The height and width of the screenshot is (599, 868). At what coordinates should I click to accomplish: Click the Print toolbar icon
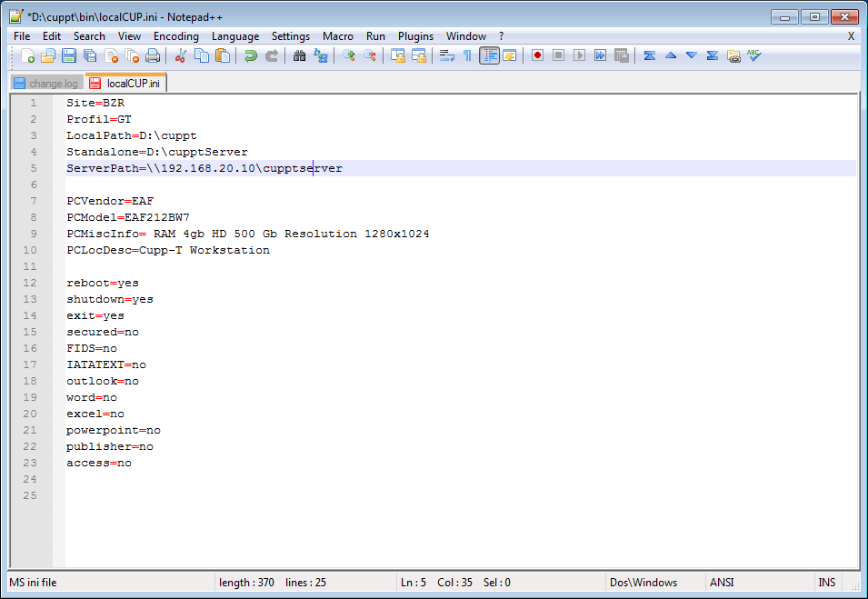pyautogui.click(x=153, y=56)
